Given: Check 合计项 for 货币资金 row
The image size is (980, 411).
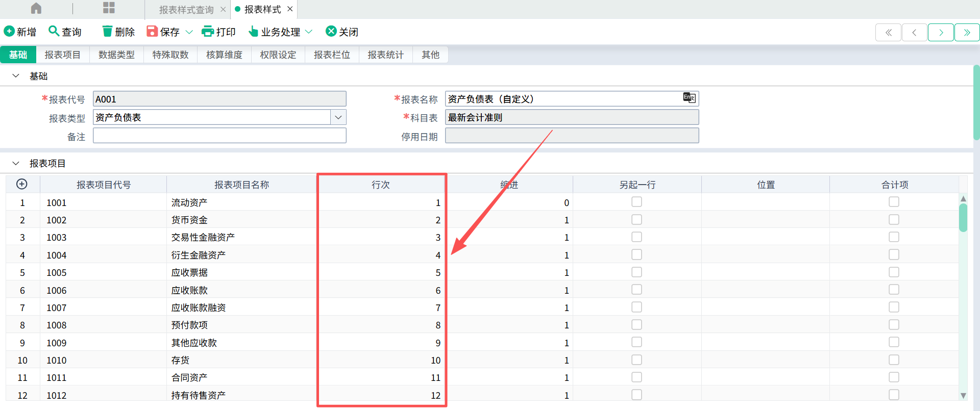Looking at the screenshot, I should coord(894,219).
